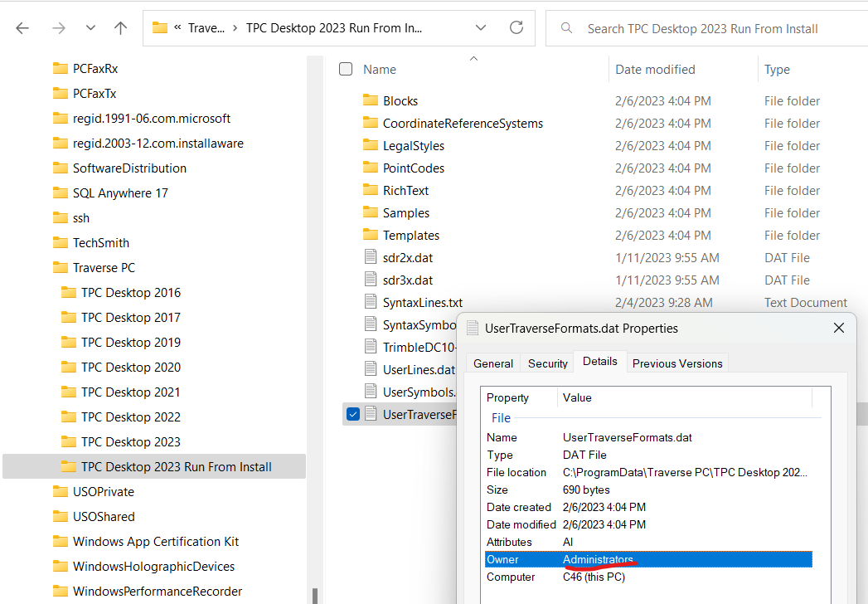Select the Trave... breadcrumb in the address bar
Viewport: 868px width, 604px height.
click(206, 28)
